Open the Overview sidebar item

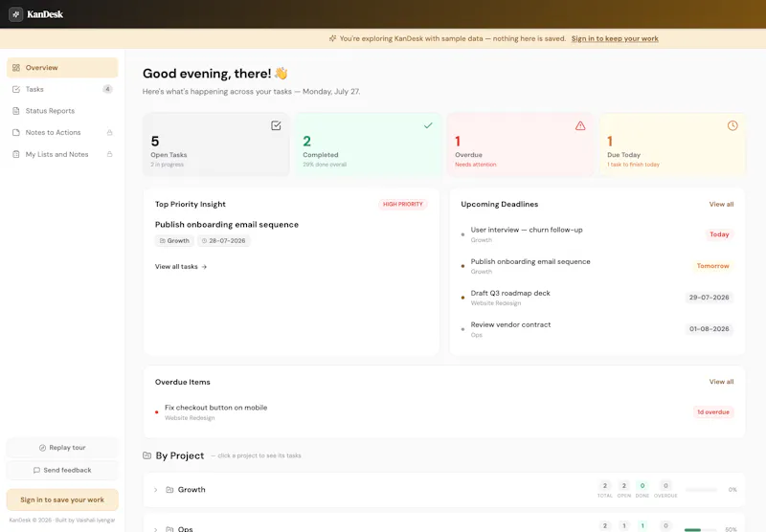coord(62,68)
